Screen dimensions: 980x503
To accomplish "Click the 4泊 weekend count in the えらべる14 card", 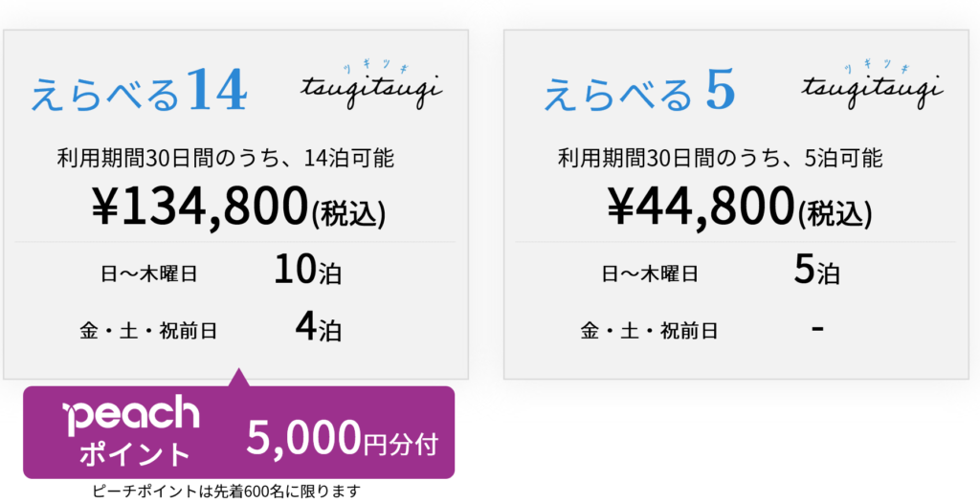I will tap(319, 329).
